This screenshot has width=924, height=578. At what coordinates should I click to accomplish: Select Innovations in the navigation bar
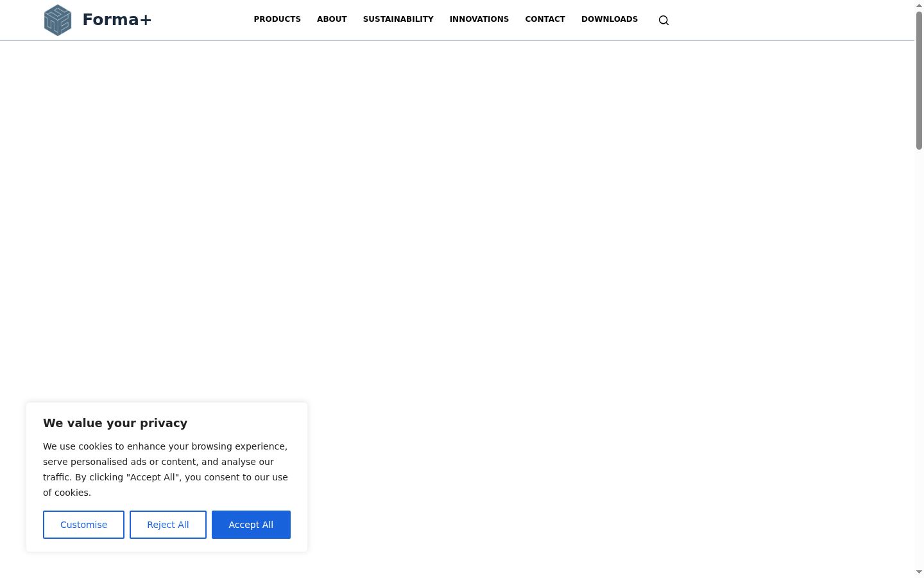coord(479,19)
